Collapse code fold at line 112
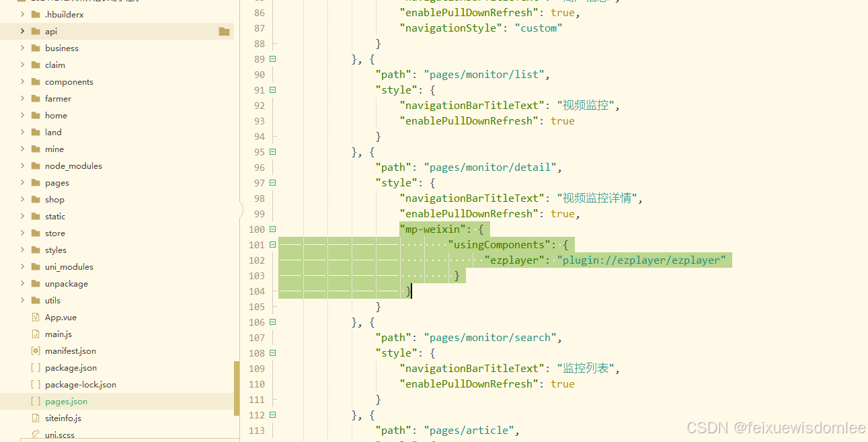This screenshot has height=442, width=868. 273,415
